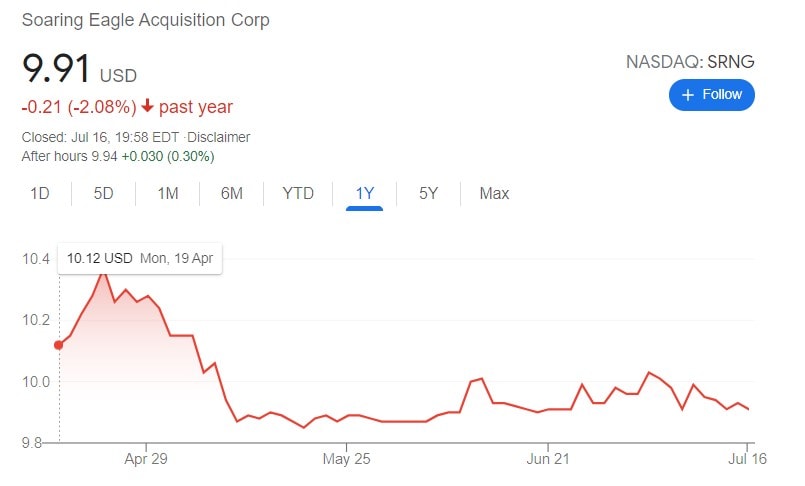
Task: Click the NASDAQ: SRNG ticker label
Action: 690,62
